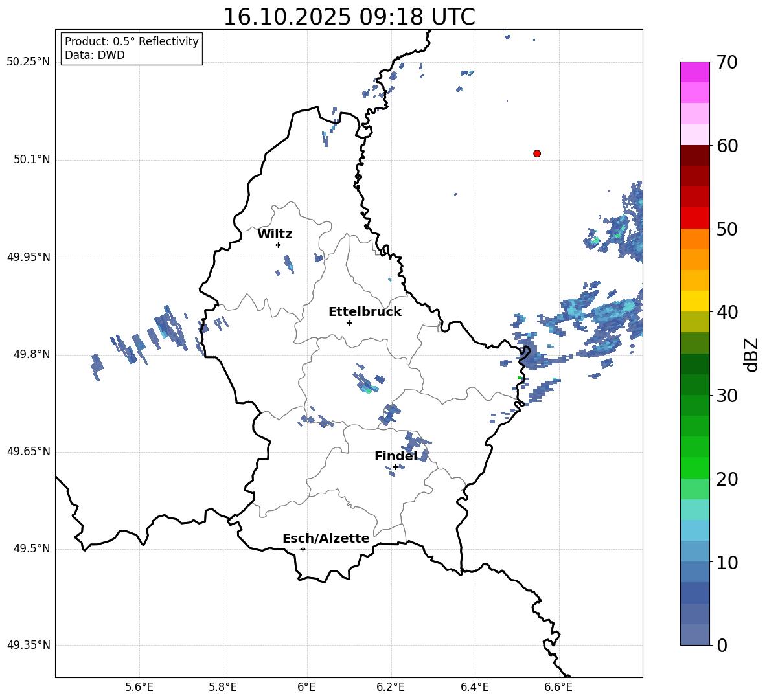This screenshot has width=767, height=700.
Task: Click the 5.8°E longitude label
Action: coord(223,687)
